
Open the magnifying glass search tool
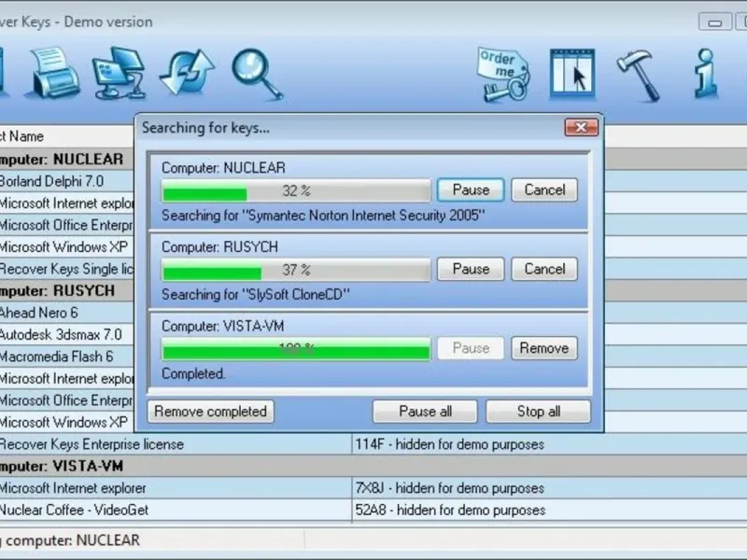tap(258, 75)
